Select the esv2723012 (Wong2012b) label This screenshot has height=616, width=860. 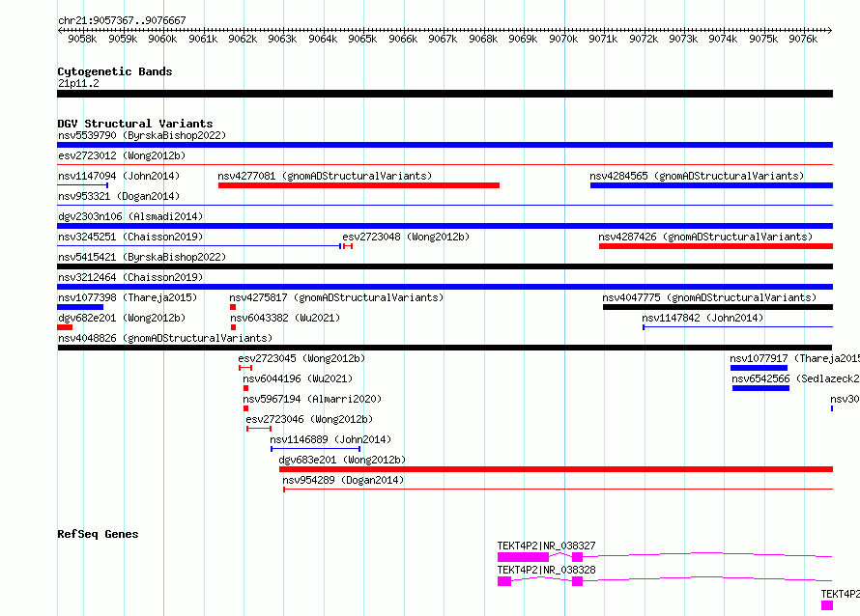[122, 155]
